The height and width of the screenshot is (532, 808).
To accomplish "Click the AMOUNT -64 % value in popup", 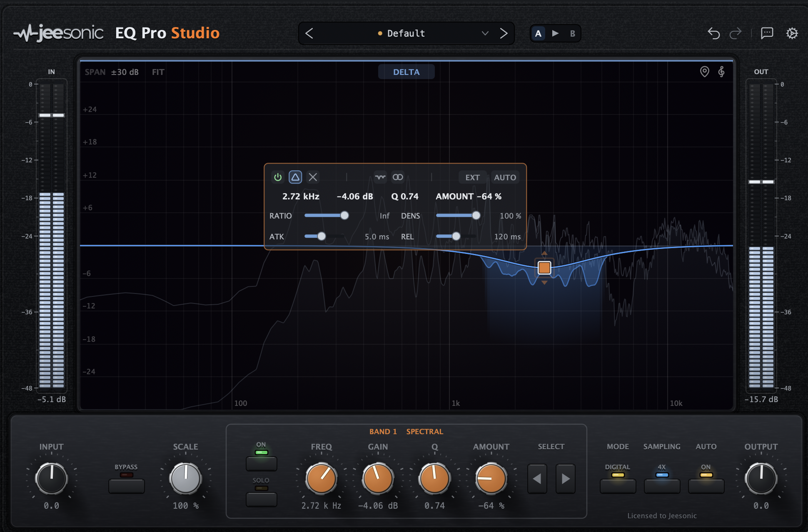I will click(x=469, y=196).
